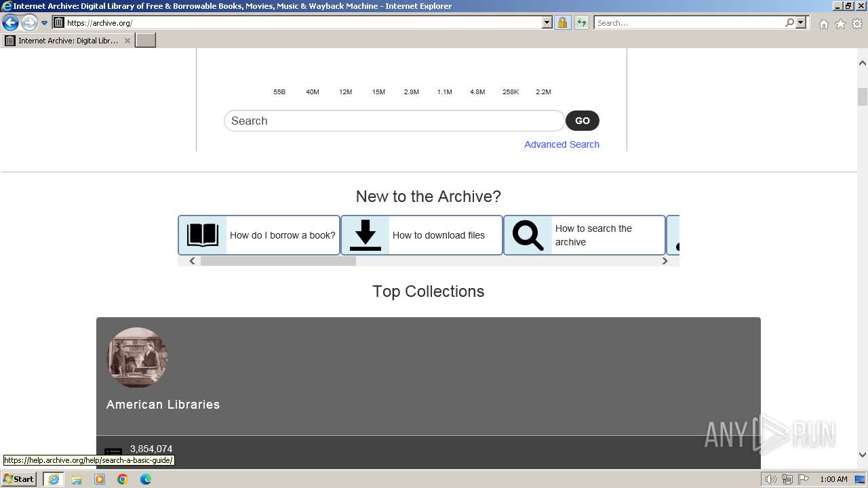
Task: Click the carousel right scroll arrow
Action: pos(665,261)
